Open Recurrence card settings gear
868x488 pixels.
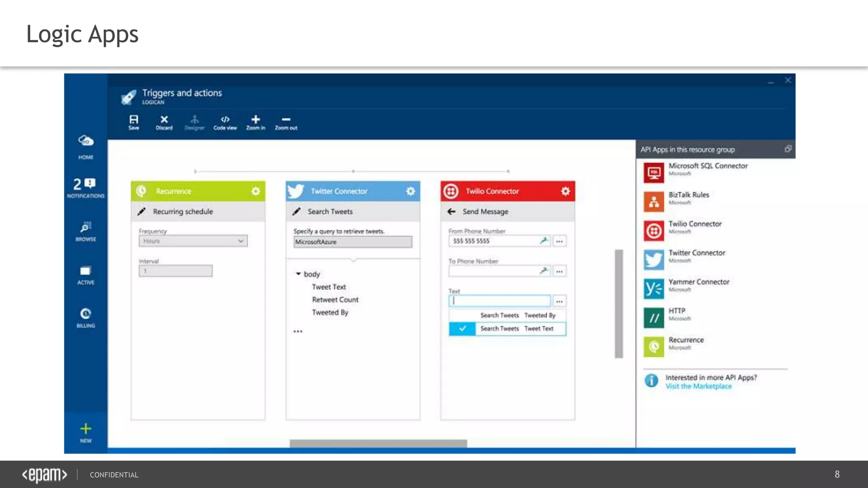(x=256, y=191)
